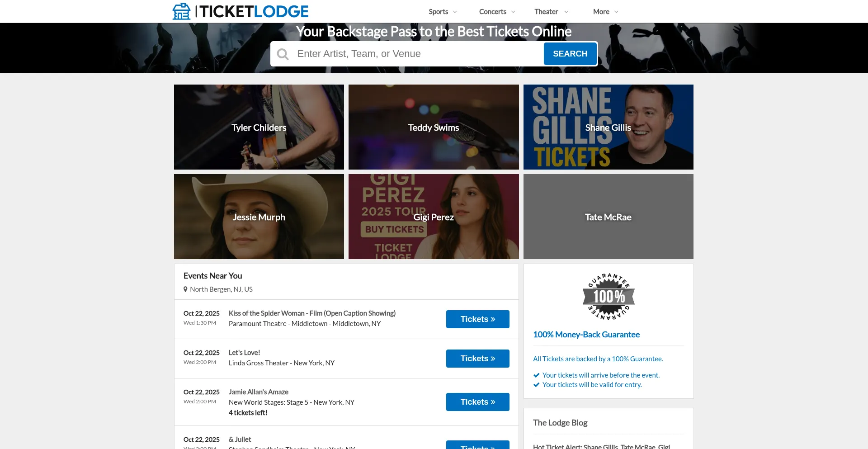Screen dimensions: 868x449
Task: Expand the Concerts dropdown menu
Action: (x=497, y=12)
